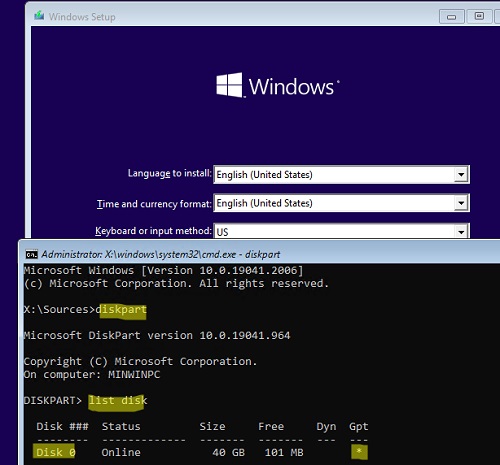This screenshot has height=465, width=500.
Task: Click the 'Status' column header
Action: tap(121, 426)
